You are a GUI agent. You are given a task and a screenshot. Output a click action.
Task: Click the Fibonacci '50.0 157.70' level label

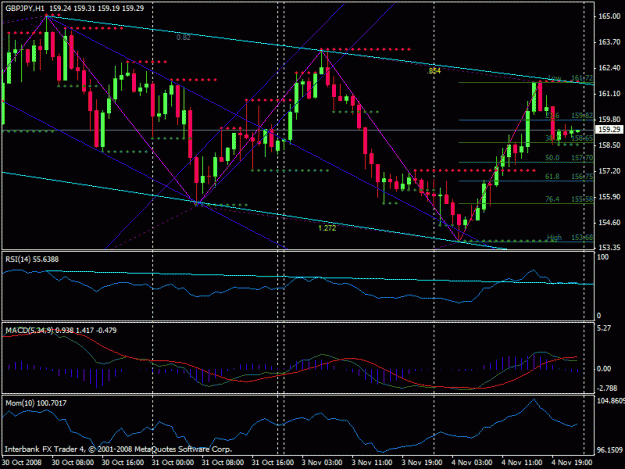[x=569, y=158]
